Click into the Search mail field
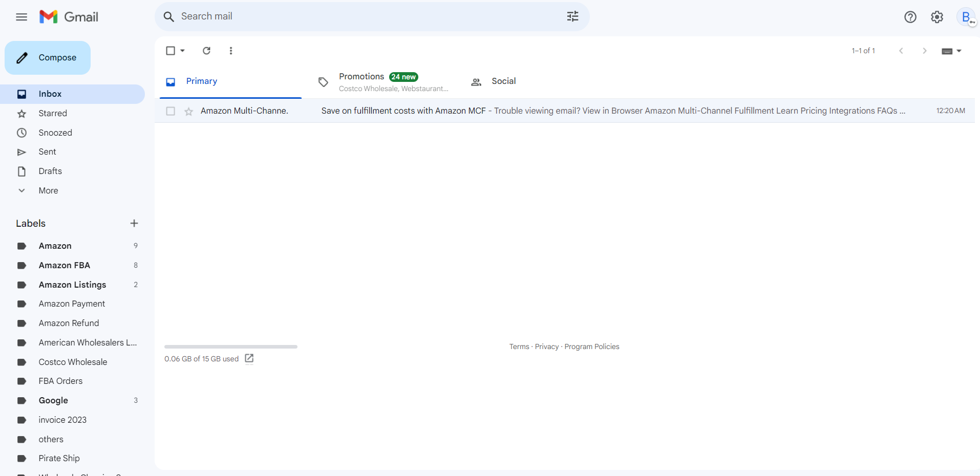This screenshot has width=980, height=476. click(371, 16)
